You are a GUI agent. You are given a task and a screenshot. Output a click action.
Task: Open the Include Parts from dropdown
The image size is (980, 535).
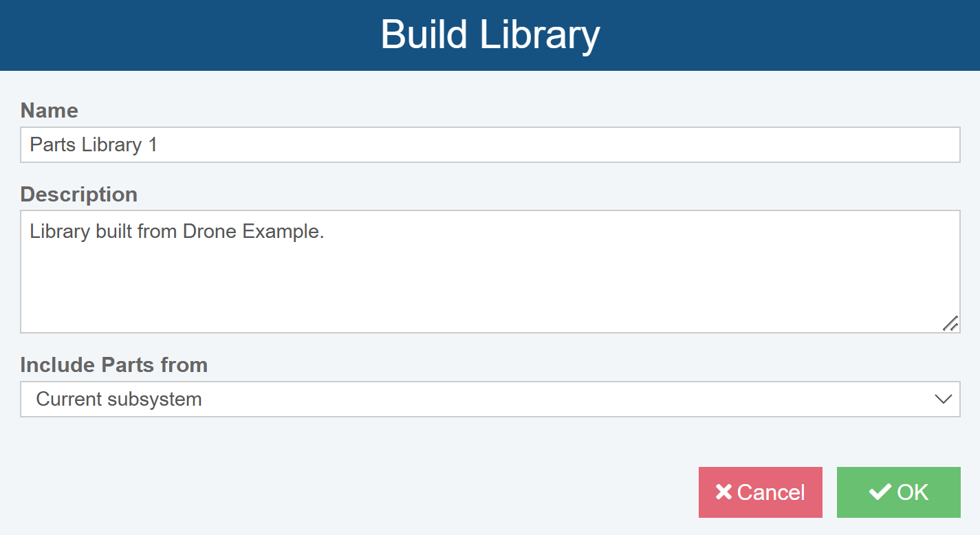pyautogui.click(x=490, y=400)
